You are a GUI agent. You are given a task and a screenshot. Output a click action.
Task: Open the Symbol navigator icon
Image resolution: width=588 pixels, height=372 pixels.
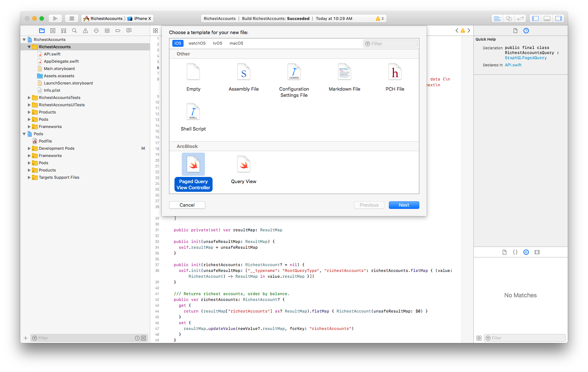click(x=64, y=31)
